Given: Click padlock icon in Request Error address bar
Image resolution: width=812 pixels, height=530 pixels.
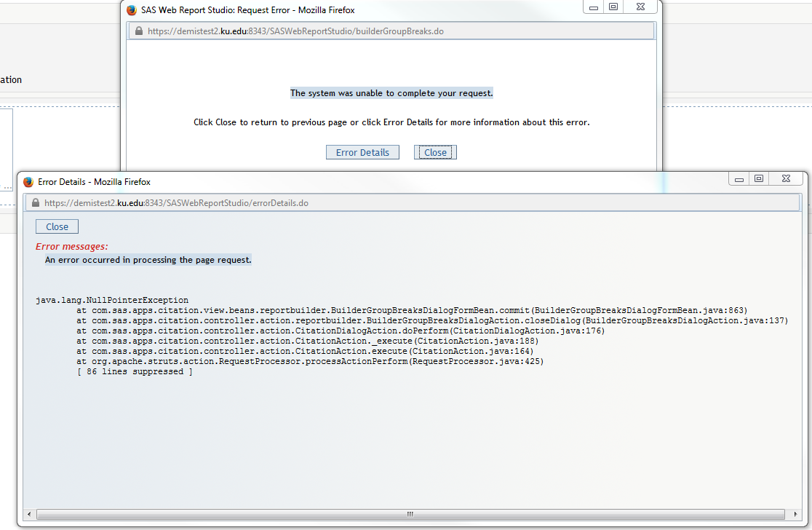Looking at the screenshot, I should point(139,31).
